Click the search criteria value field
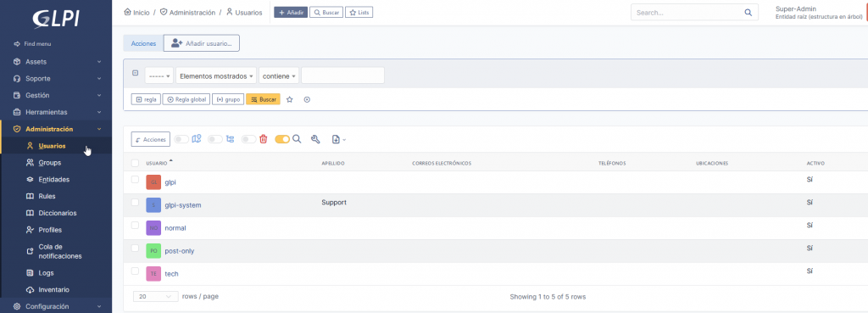 pyautogui.click(x=342, y=75)
